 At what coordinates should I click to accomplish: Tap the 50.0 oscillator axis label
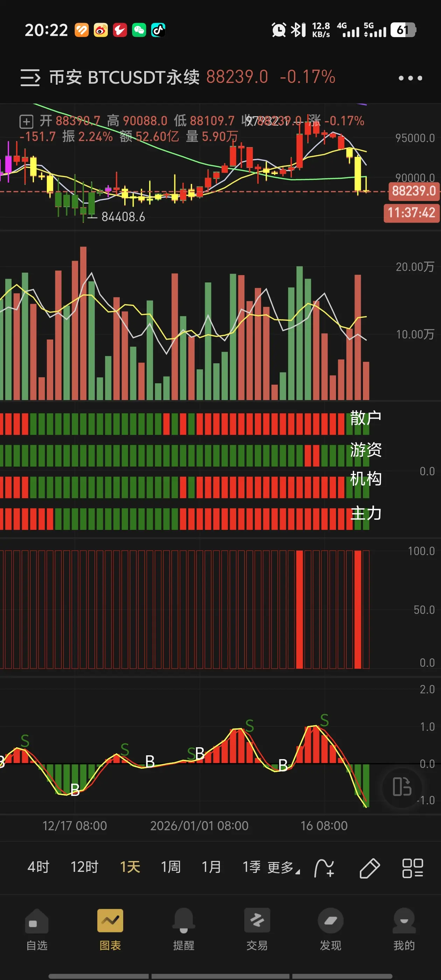click(x=424, y=610)
